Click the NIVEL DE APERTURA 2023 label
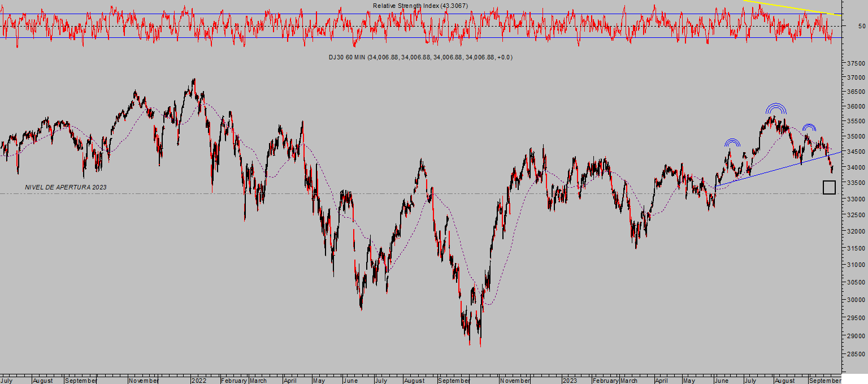868x384 pixels. [66, 187]
